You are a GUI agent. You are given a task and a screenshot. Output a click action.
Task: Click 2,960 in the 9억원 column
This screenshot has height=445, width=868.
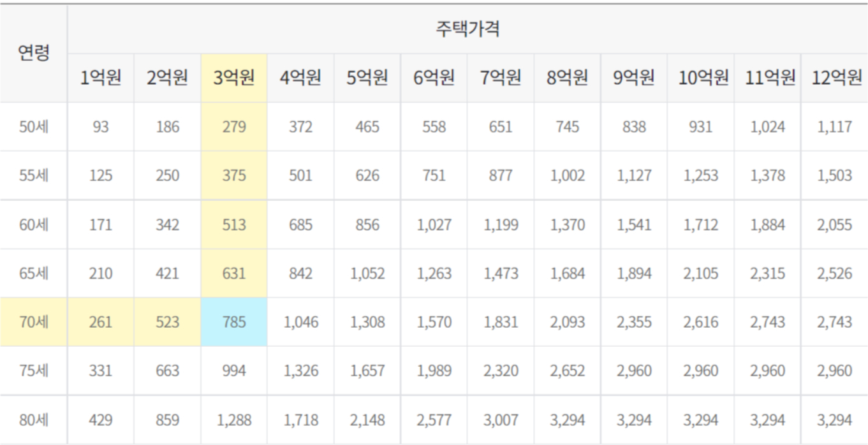tap(634, 370)
